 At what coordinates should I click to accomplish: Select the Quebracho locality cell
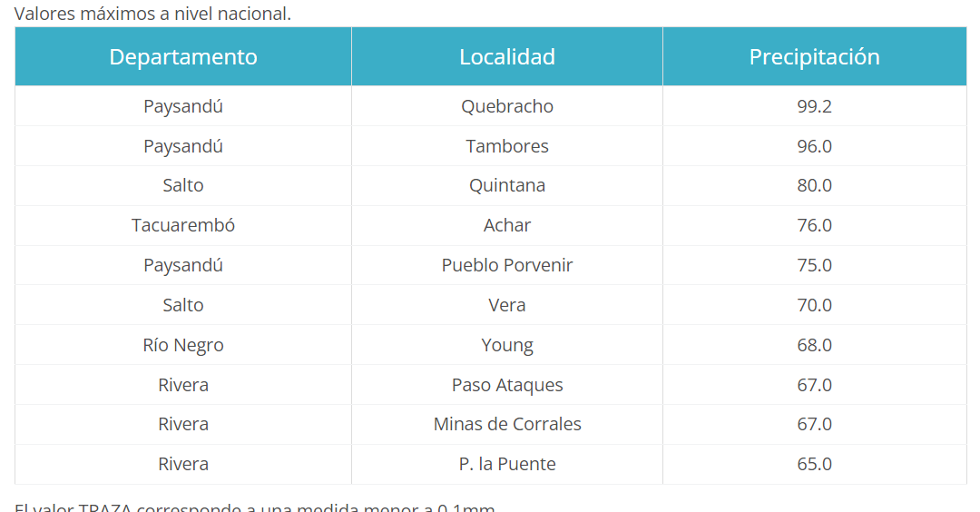[x=507, y=106]
